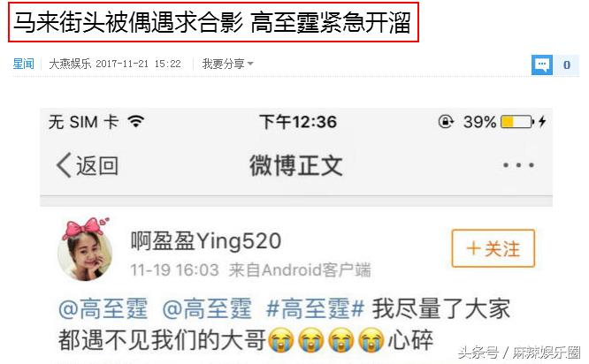Open the second @高至霆 mention

(x=207, y=309)
